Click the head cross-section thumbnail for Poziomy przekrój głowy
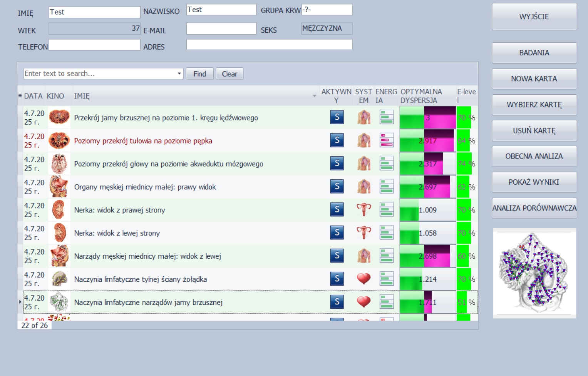The height and width of the screenshot is (376, 588). click(x=59, y=164)
